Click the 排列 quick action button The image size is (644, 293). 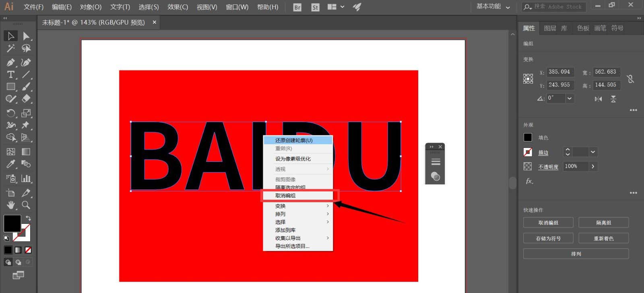tap(576, 254)
